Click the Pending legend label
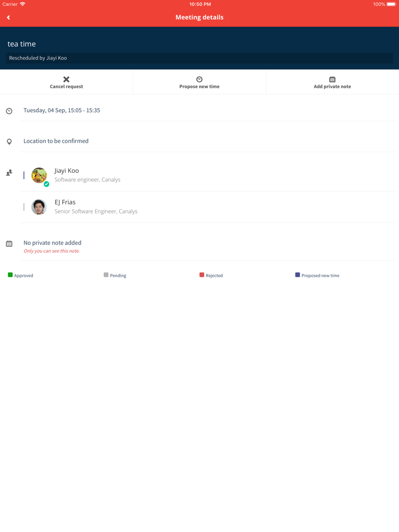399x532 pixels. 118,276
